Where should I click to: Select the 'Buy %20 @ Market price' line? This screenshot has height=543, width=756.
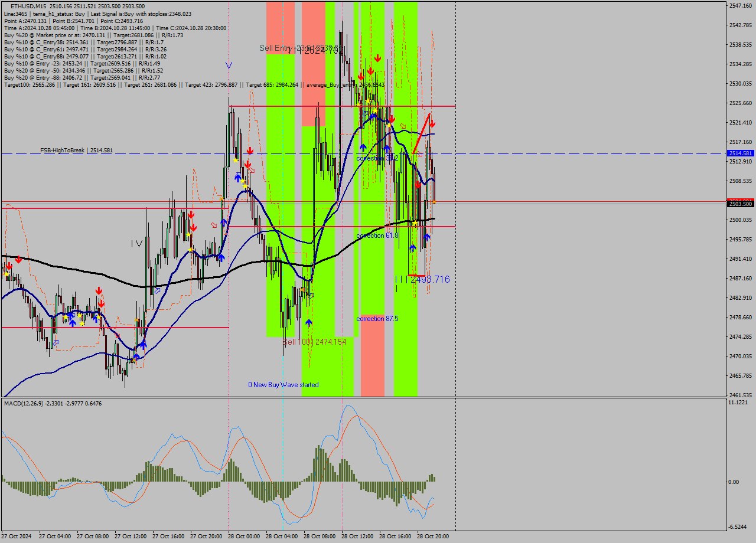pos(93,35)
